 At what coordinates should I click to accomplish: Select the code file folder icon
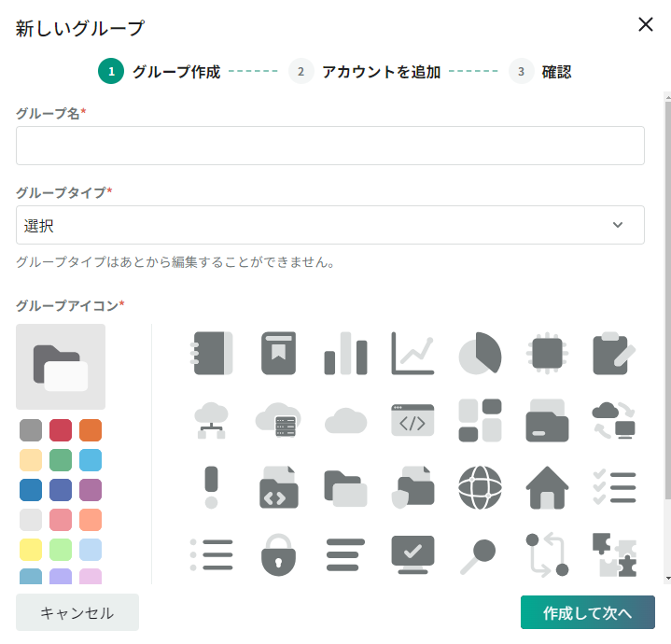pyautogui.click(x=279, y=487)
